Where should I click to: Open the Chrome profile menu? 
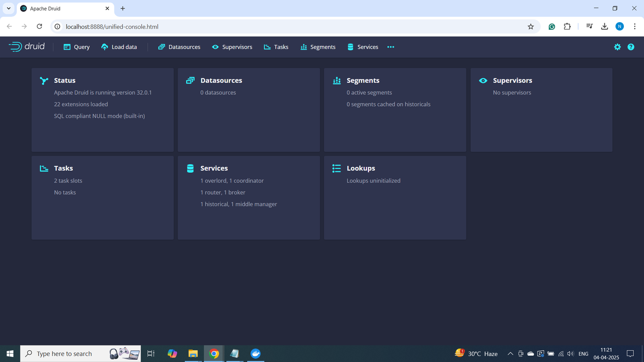(x=619, y=27)
